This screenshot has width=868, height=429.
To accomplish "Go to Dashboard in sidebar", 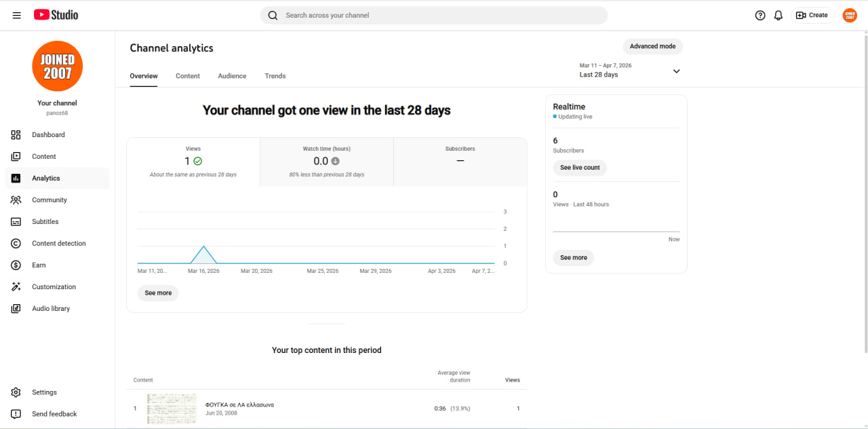I will tap(57, 134).
